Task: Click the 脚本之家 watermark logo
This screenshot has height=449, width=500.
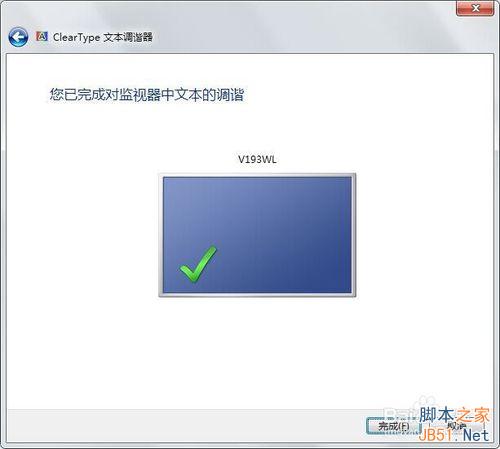Action: click(x=454, y=415)
